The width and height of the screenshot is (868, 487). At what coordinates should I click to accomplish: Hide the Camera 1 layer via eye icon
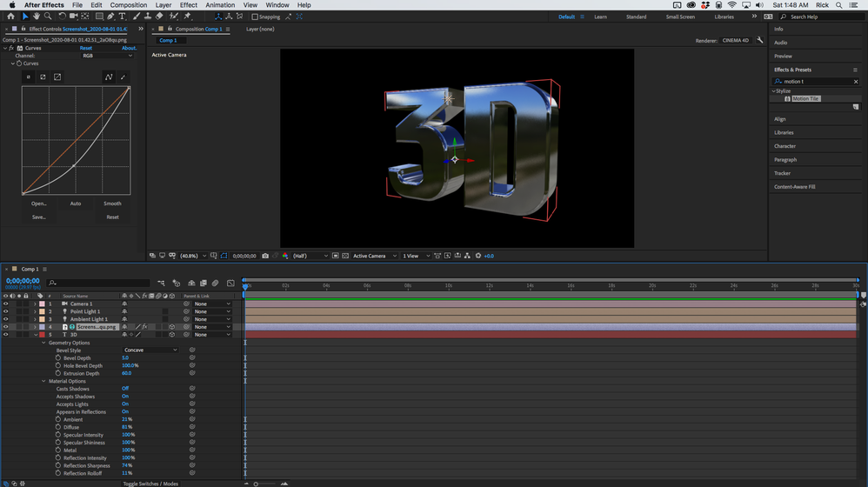5,304
